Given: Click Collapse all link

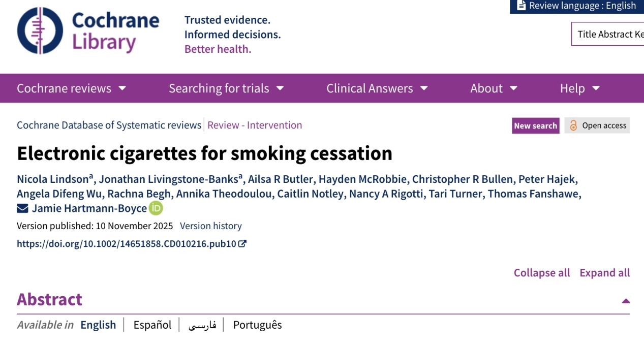Looking at the screenshot, I should pos(541,273).
